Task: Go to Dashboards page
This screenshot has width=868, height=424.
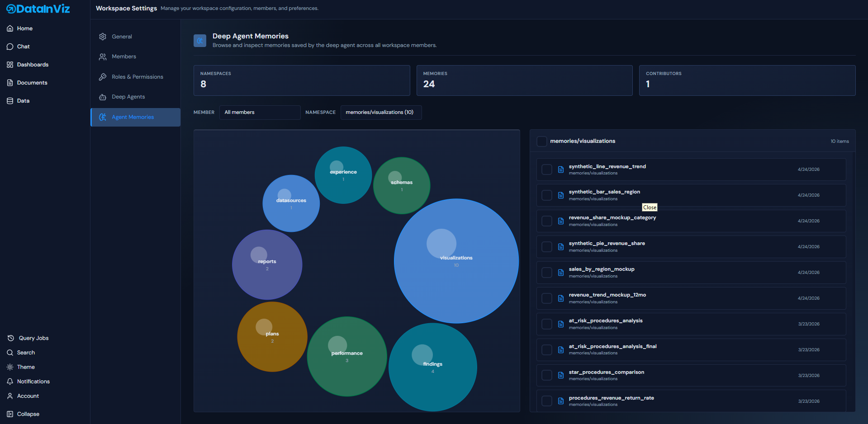Action: tap(33, 65)
